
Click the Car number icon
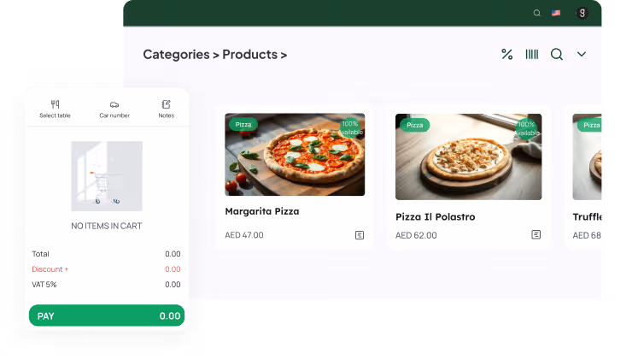tap(114, 105)
